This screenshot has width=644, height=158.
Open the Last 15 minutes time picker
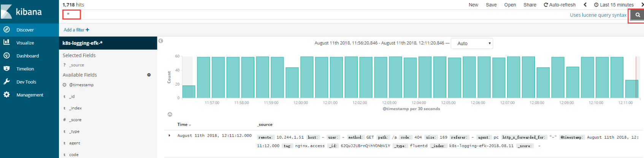[x=614, y=5]
